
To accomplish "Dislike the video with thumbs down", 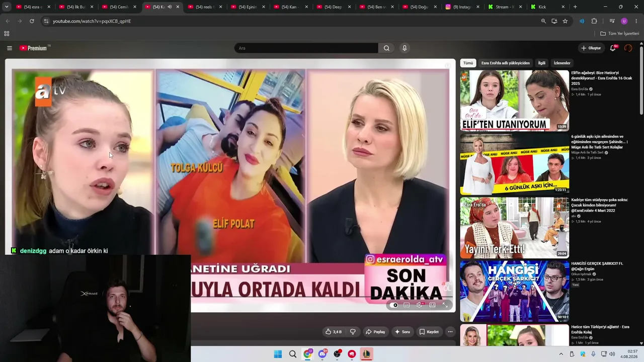I will [x=353, y=332].
